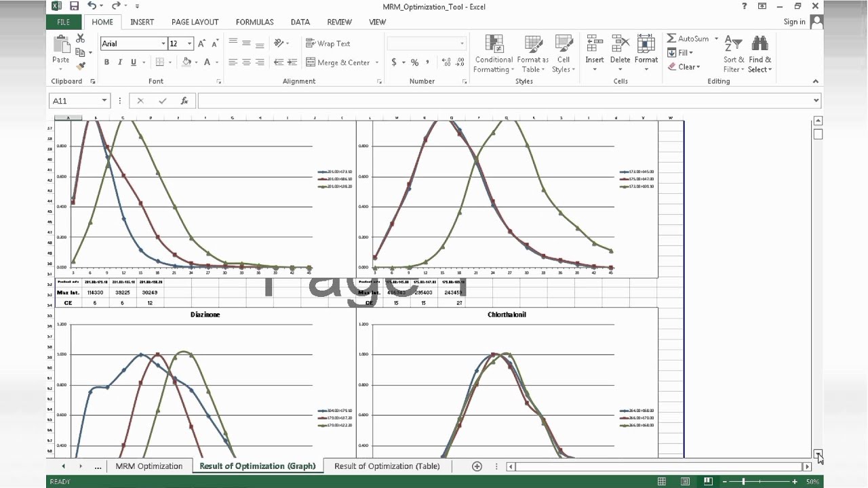868x488 pixels.
Task: Expand the formula bar
Action: point(816,100)
